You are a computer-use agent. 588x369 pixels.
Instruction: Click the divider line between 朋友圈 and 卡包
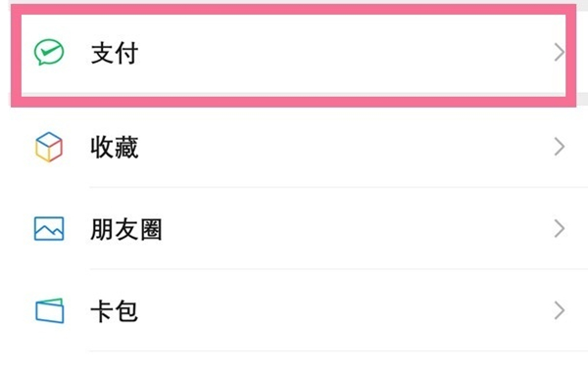pos(339,269)
